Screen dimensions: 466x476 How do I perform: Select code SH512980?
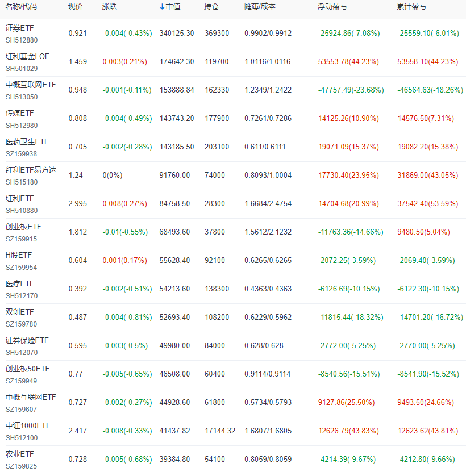pyautogui.click(x=22, y=126)
